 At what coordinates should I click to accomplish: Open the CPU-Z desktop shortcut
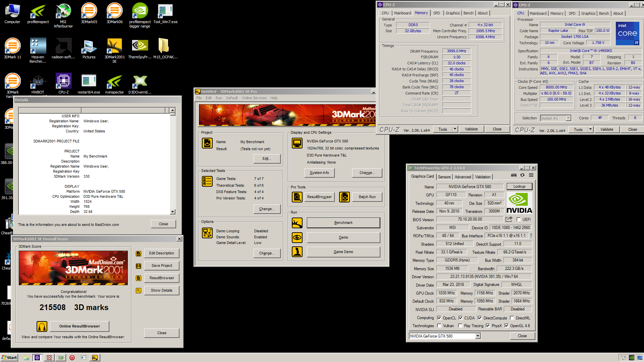pyautogui.click(x=63, y=84)
